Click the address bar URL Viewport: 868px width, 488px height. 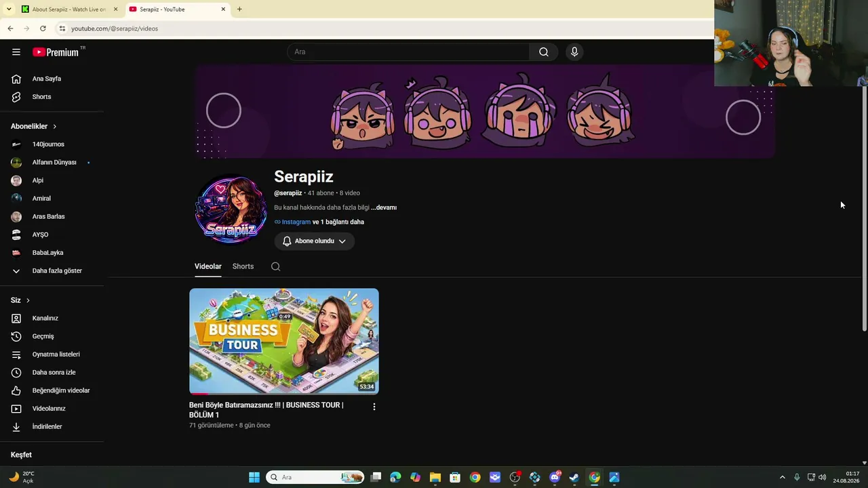click(115, 28)
